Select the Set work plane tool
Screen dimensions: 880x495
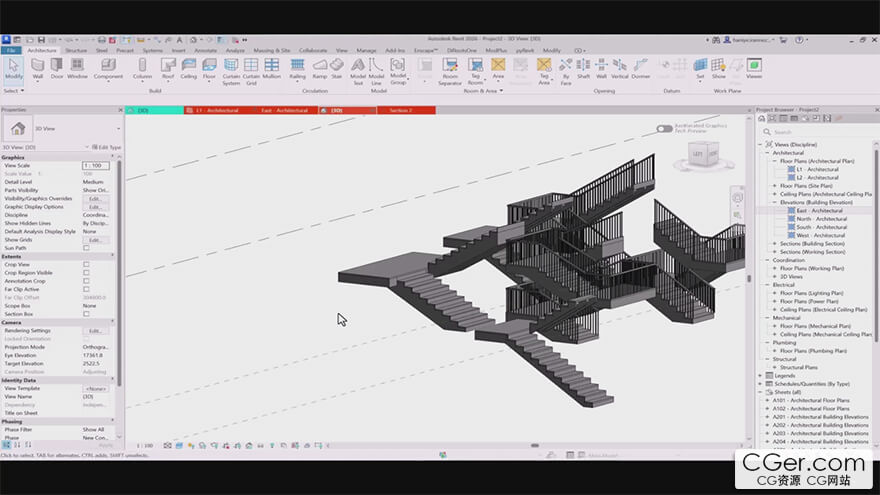700,68
